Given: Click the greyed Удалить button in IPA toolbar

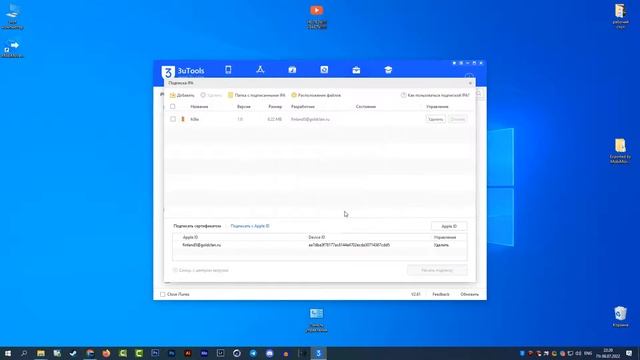Looking at the screenshot, I should [x=211, y=95].
